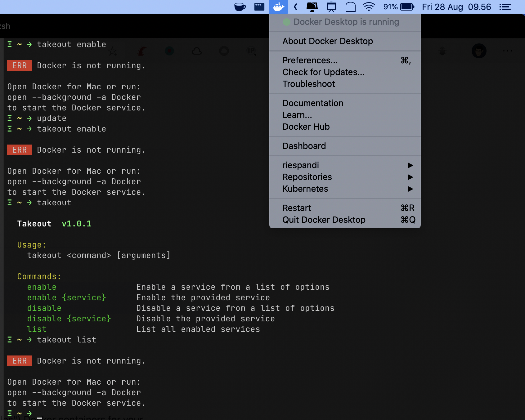Click the star icon behind the terminal
This screenshot has width=525, height=420.
click(x=113, y=51)
